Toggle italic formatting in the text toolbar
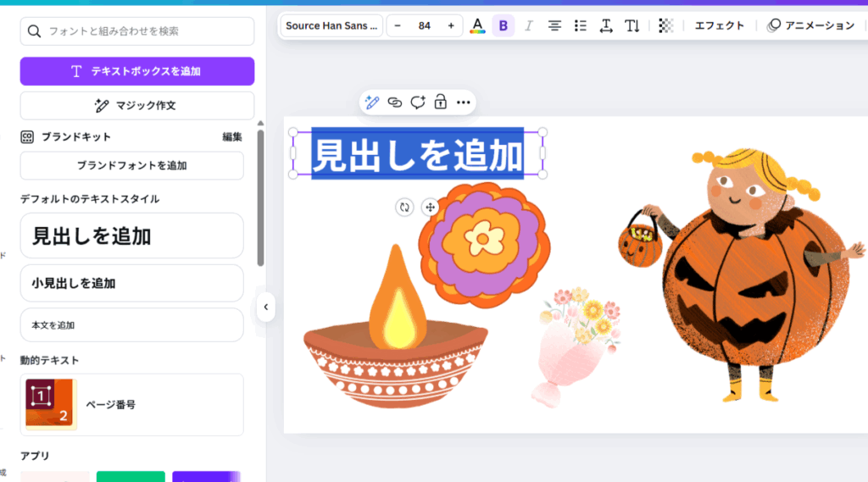The image size is (868, 482). coord(529,25)
